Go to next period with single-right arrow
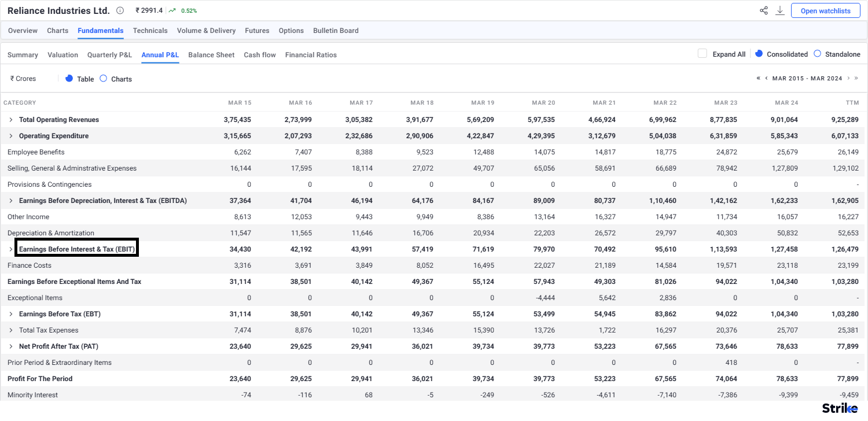 [849, 78]
